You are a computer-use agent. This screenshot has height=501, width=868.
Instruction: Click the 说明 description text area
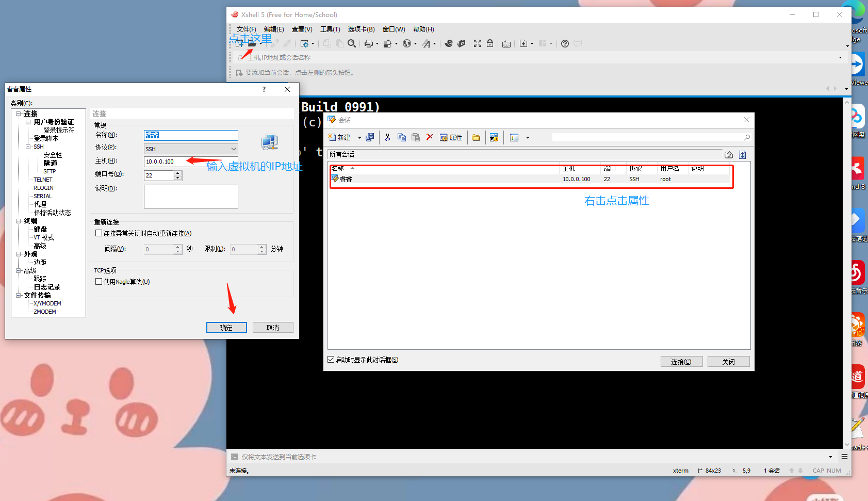[x=191, y=196]
